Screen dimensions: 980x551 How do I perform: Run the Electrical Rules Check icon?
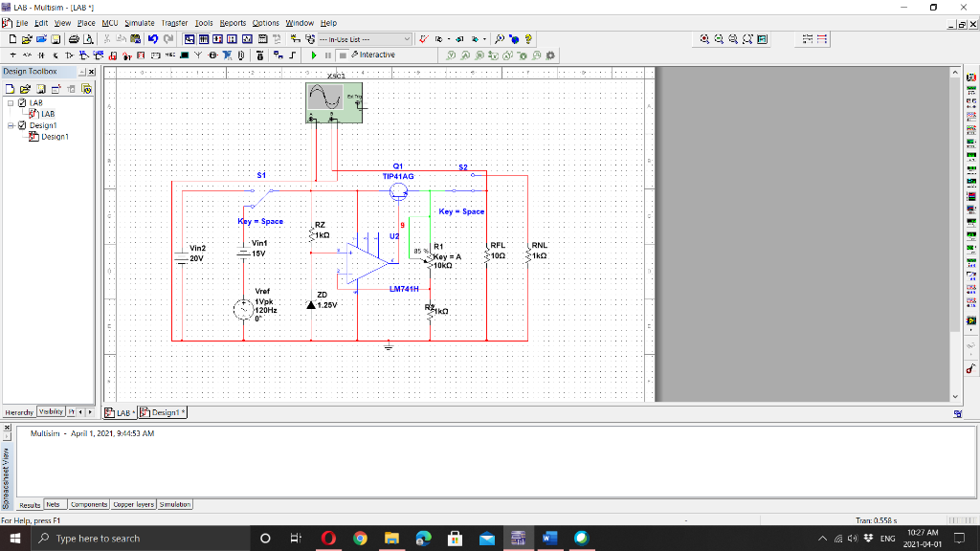tap(423, 39)
